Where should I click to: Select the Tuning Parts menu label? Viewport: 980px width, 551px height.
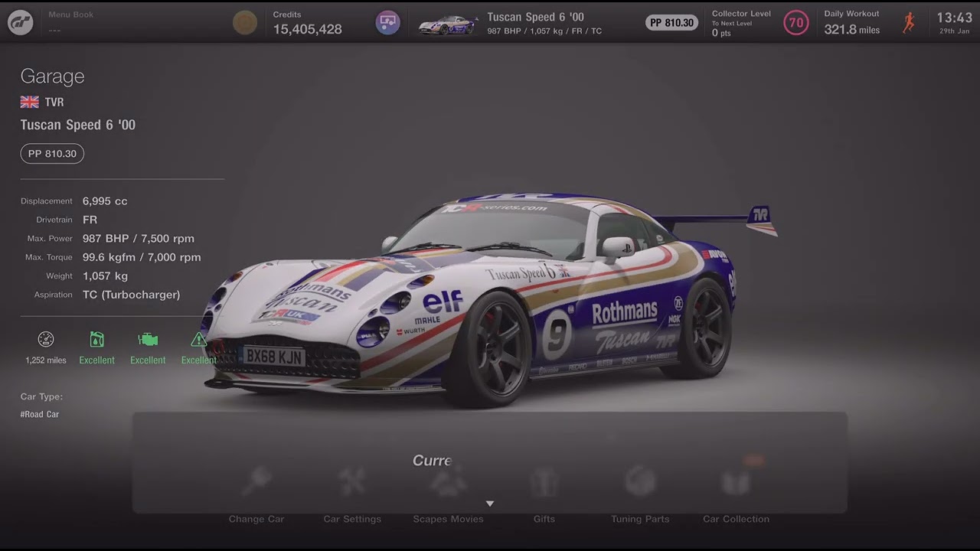(x=640, y=519)
